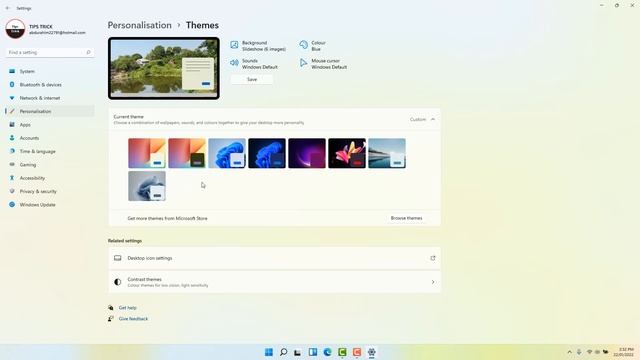Click the theme preview image
This screenshot has width=640, height=360.
(x=164, y=69)
